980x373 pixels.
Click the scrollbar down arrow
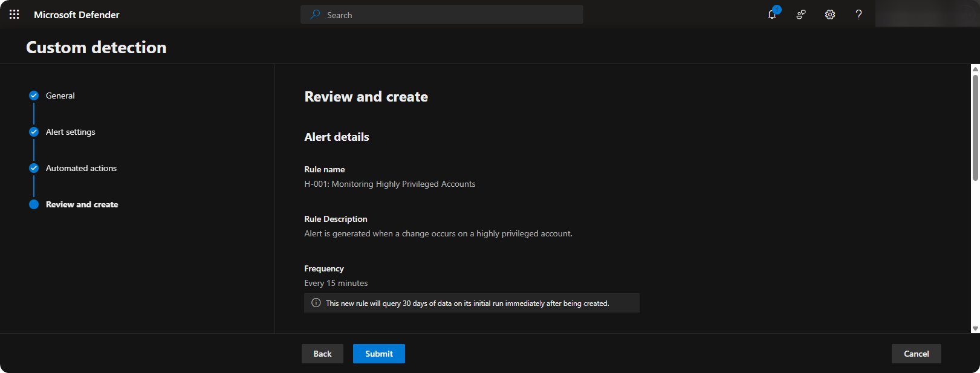975,328
